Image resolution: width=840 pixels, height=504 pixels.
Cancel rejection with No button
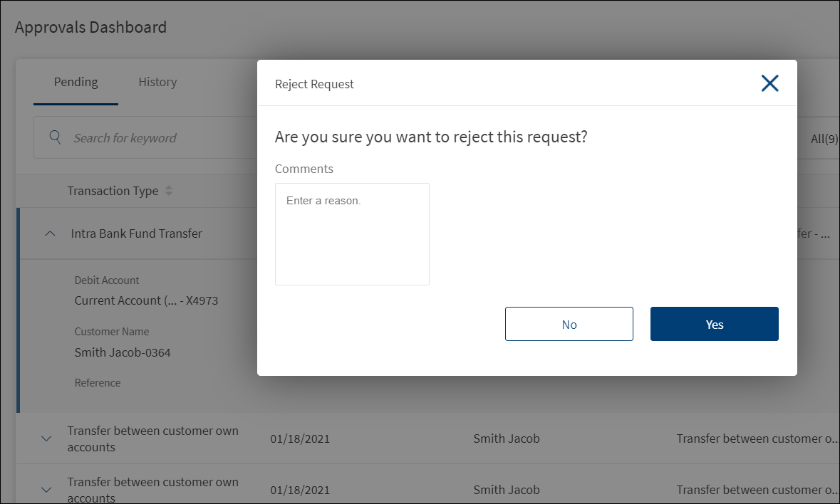[569, 324]
